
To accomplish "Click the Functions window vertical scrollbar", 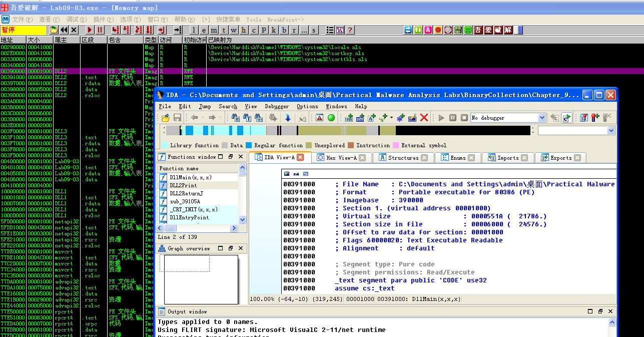I will pyautogui.click(x=243, y=194).
